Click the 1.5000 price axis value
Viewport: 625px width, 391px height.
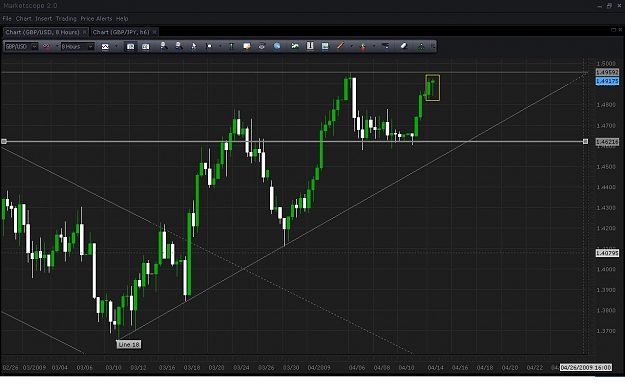(x=606, y=63)
